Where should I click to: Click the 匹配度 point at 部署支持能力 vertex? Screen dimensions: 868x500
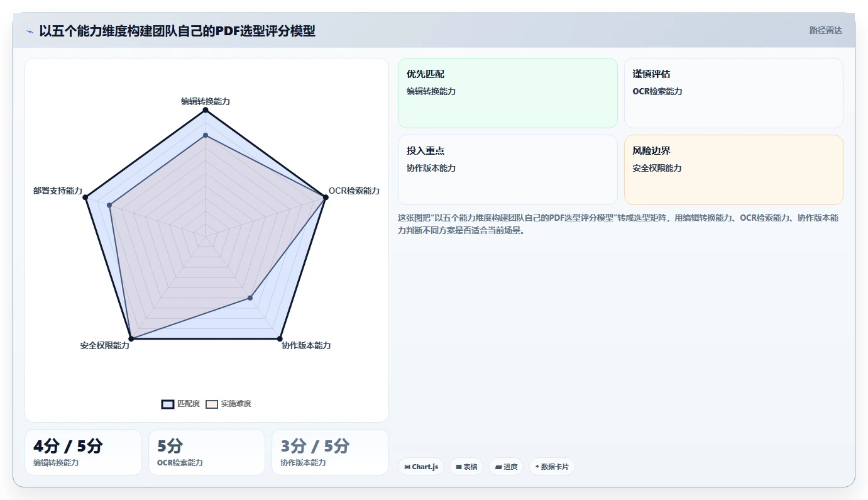pyautogui.click(x=86, y=197)
